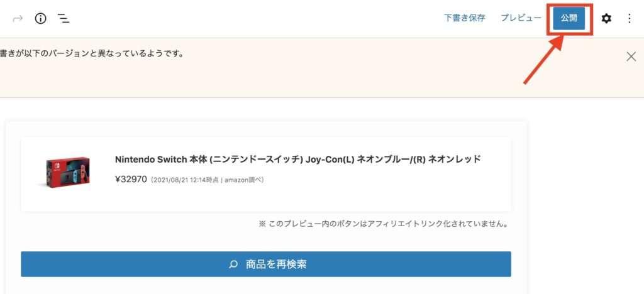
Task: Click the 商品を再検索 button
Action: [x=266, y=264]
